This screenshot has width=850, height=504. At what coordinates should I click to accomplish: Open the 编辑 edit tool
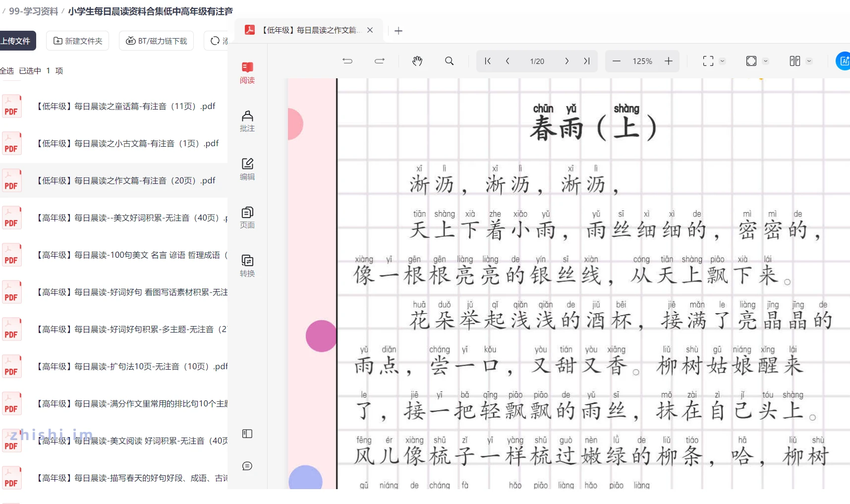click(247, 169)
